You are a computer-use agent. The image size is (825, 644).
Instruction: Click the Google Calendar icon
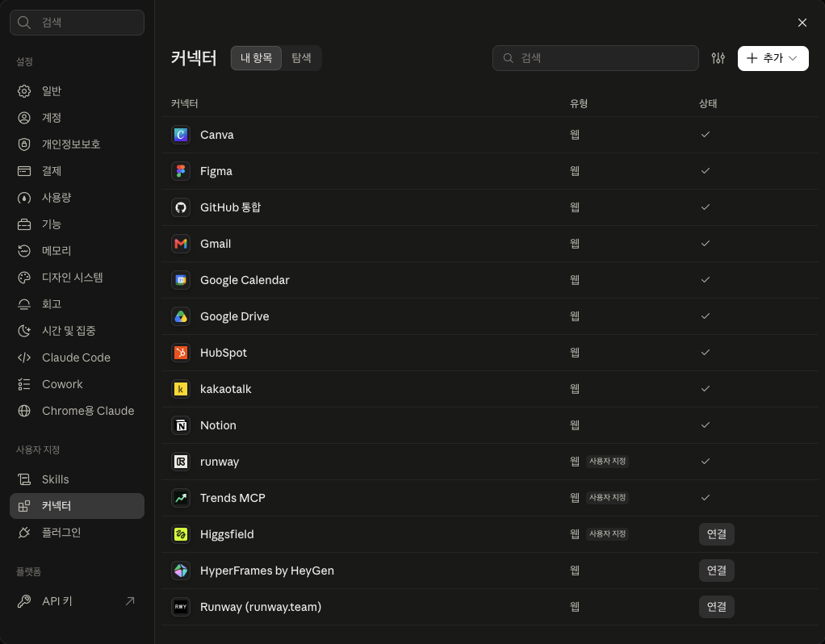coord(181,280)
